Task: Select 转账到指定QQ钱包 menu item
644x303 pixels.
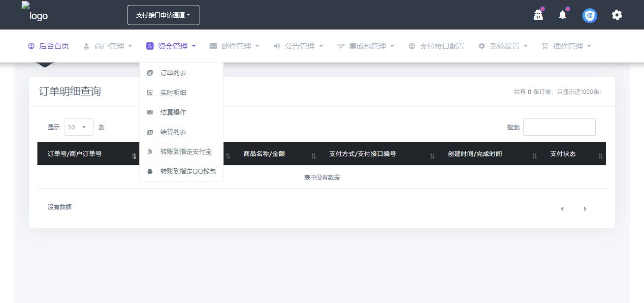Action: pos(188,172)
